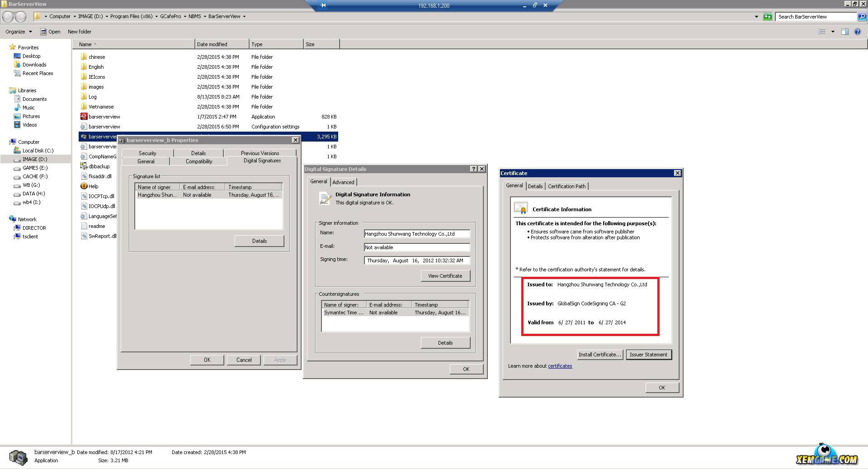Expand the NBMS breadcrumb arrow

[x=204, y=16]
